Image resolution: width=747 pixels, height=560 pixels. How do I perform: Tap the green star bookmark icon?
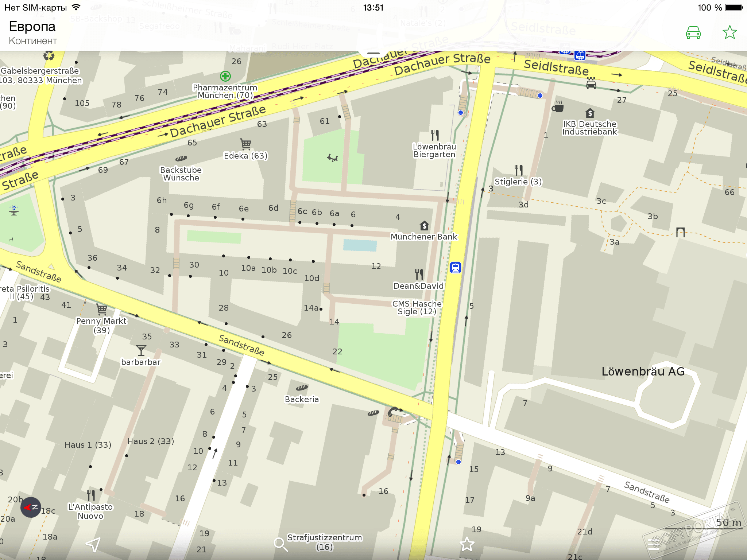pyautogui.click(x=729, y=32)
